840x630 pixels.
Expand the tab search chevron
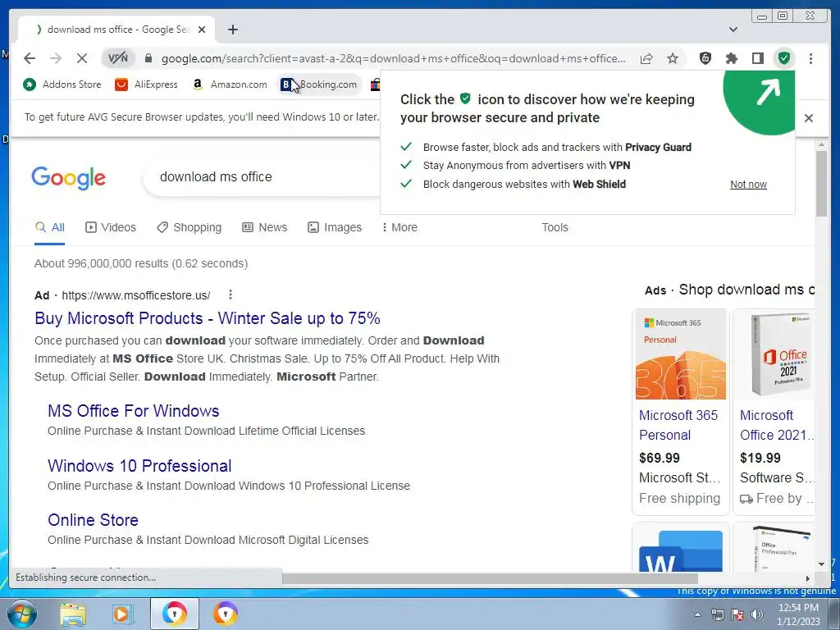coord(733,30)
